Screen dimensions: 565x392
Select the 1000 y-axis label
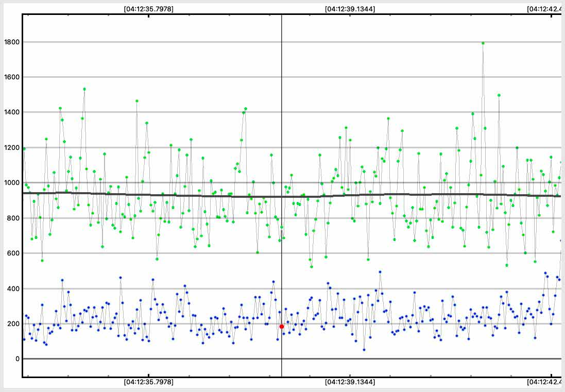pyautogui.click(x=10, y=183)
